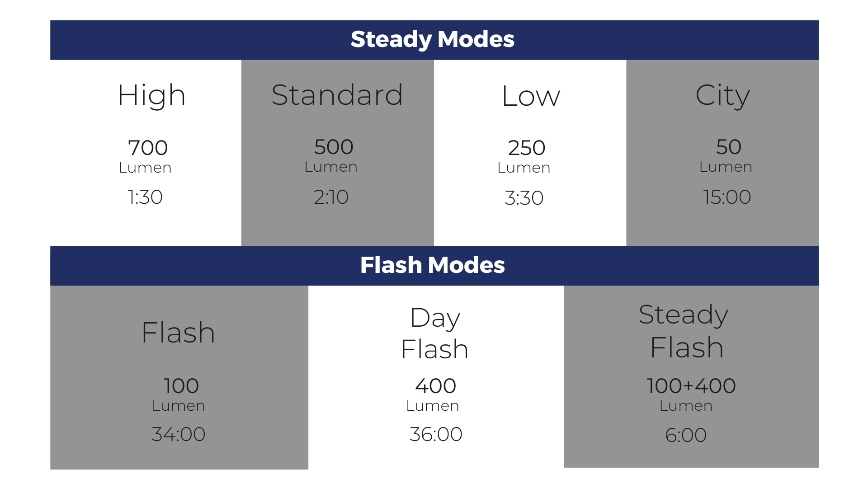Click the 250 lumen value

point(527,148)
